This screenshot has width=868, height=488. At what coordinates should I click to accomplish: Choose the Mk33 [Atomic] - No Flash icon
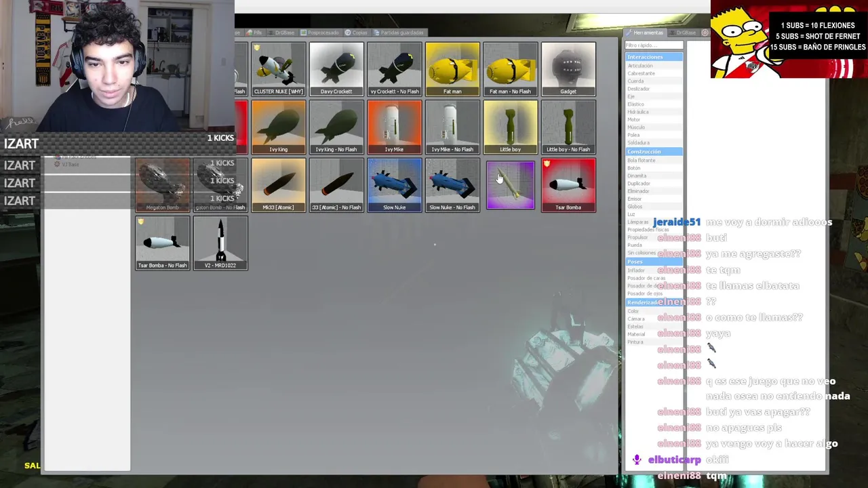336,185
